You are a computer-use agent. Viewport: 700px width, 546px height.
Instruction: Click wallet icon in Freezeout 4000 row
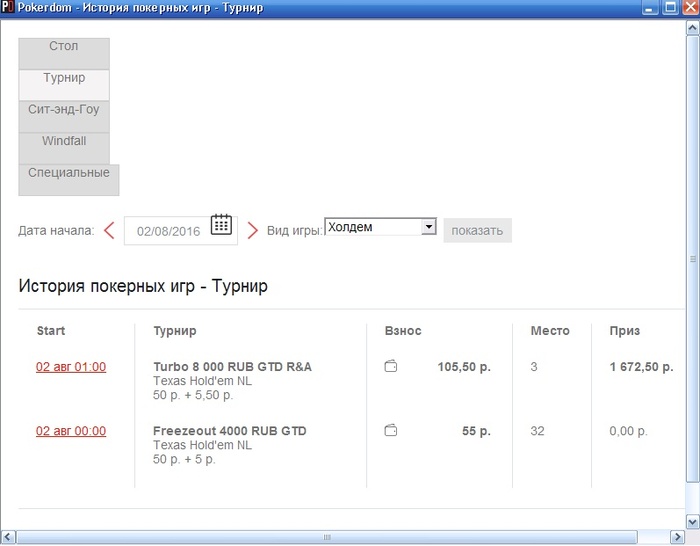coord(391,431)
